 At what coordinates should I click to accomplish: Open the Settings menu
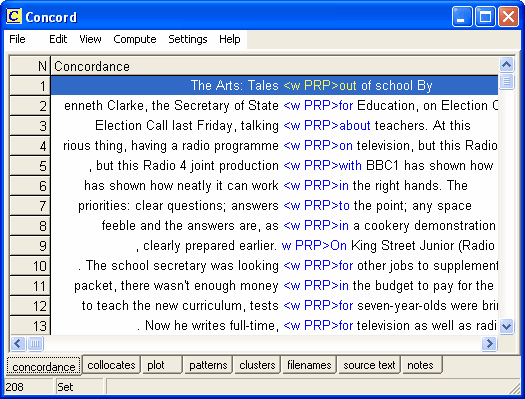coord(188,39)
